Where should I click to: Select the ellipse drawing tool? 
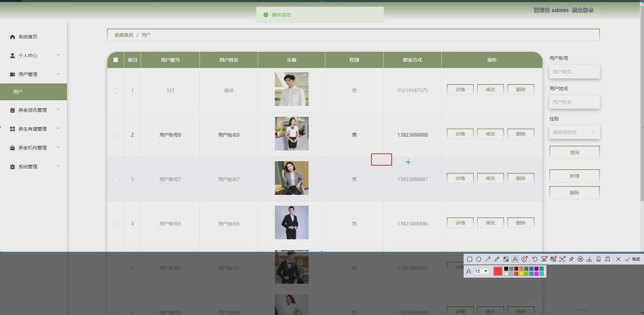click(479, 259)
